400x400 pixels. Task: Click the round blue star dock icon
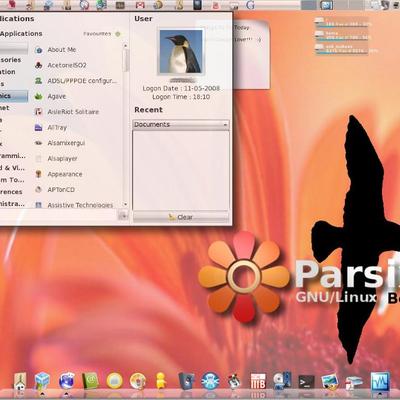tap(210, 381)
